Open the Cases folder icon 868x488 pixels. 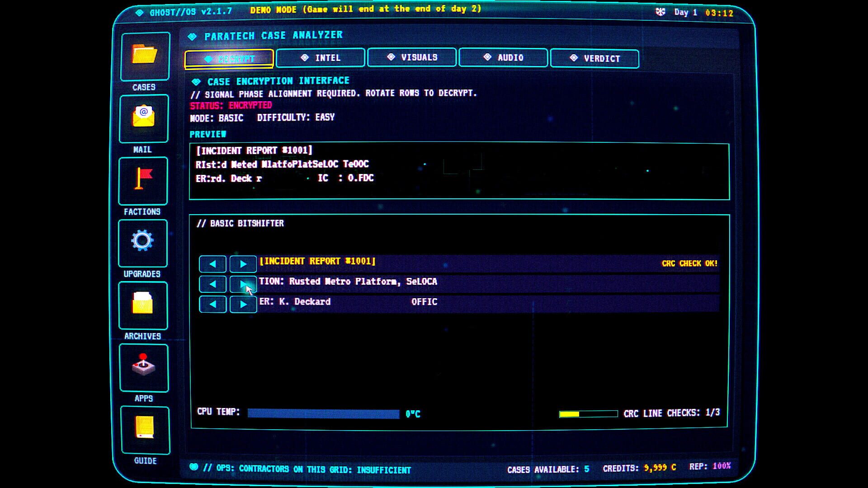(145, 56)
